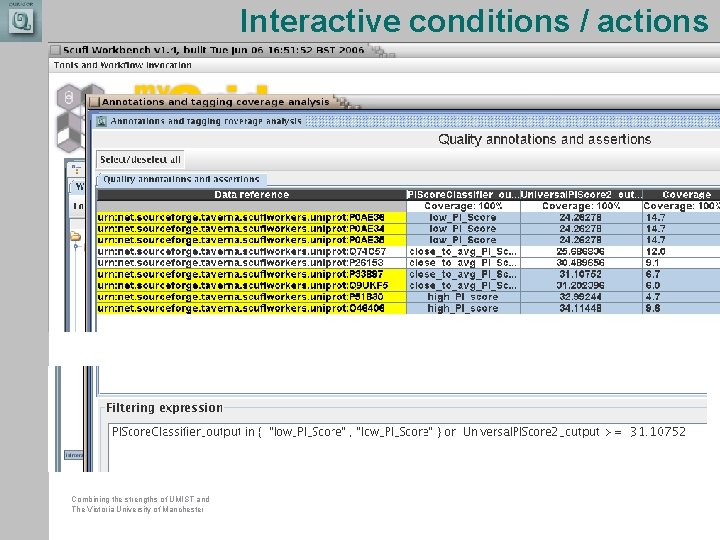The height and width of the screenshot is (540, 720).
Task: Click the score value 30.489656
Action: [580, 263]
